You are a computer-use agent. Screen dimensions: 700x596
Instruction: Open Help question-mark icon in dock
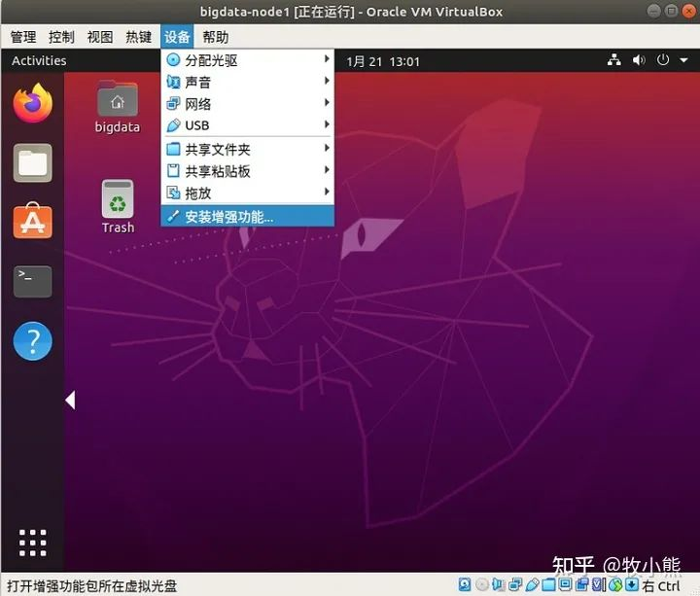click(33, 341)
